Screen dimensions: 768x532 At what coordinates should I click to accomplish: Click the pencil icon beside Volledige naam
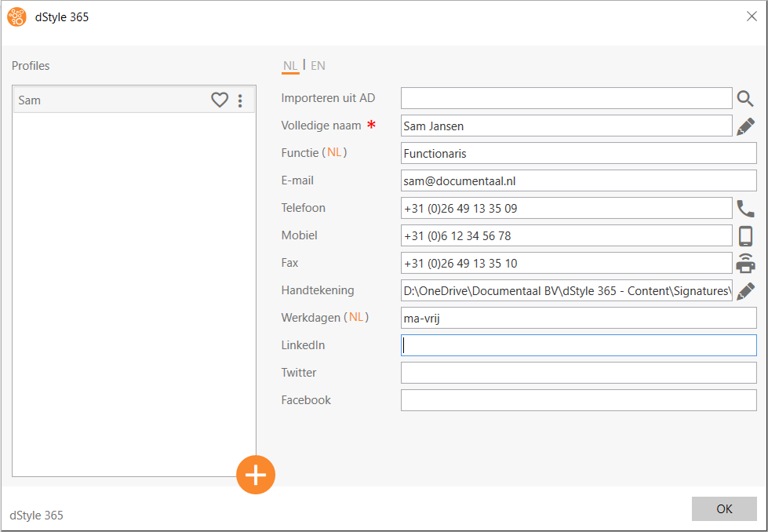(745, 126)
